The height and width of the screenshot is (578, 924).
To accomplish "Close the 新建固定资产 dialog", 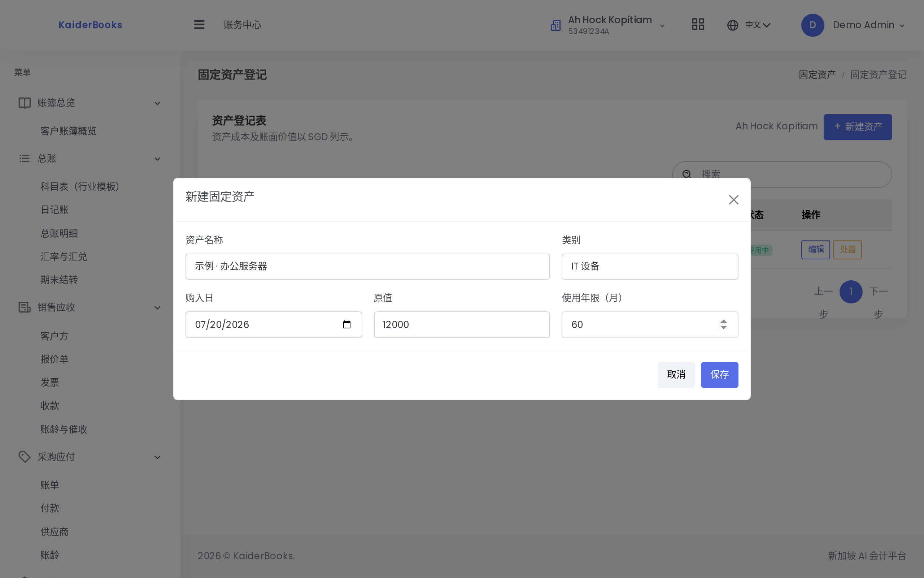I will coord(733,199).
